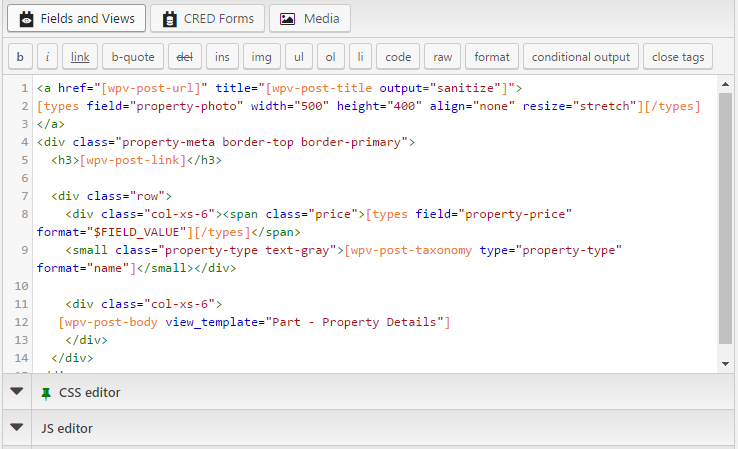Click the editor scrollbar up arrow

click(x=725, y=84)
